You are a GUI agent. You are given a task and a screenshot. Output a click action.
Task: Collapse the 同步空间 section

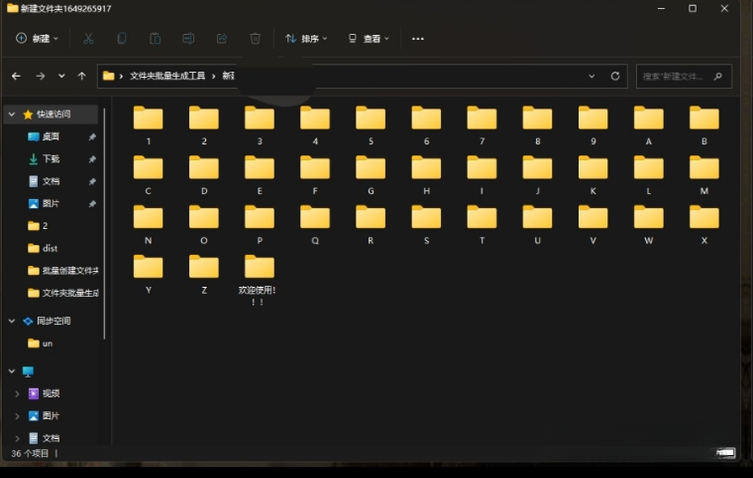12,321
